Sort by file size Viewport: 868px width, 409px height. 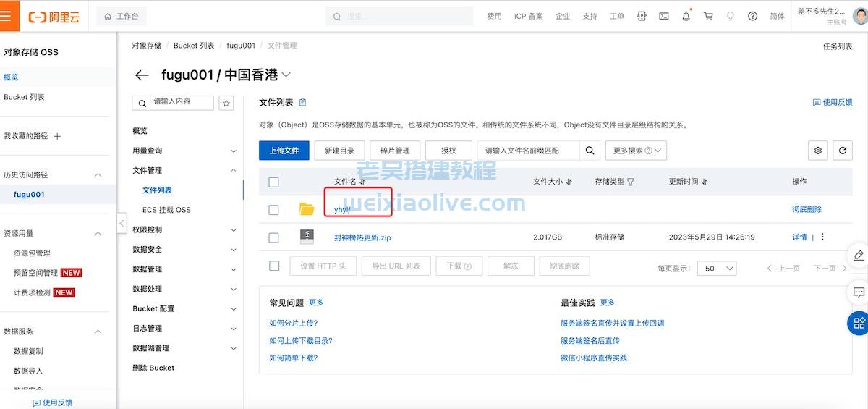569,182
